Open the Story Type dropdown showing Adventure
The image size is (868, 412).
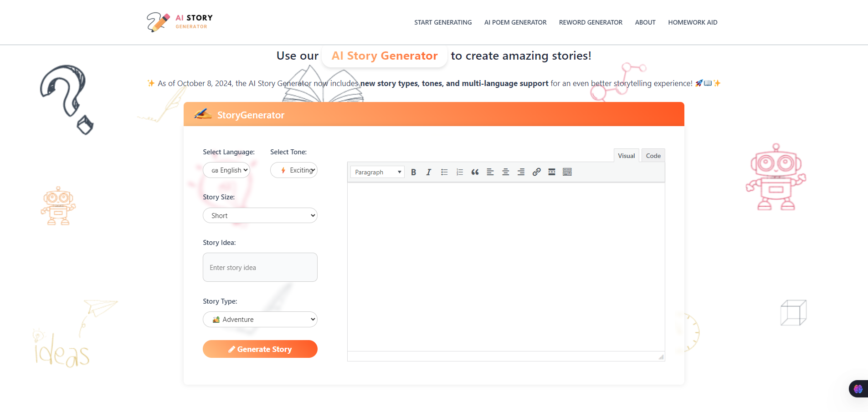pyautogui.click(x=260, y=319)
